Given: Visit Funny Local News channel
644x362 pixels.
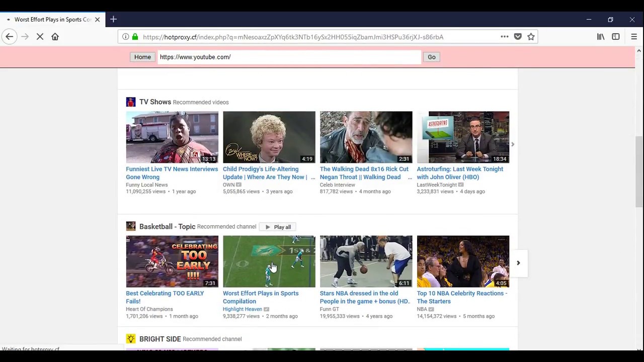Looking at the screenshot, I should (x=147, y=185).
